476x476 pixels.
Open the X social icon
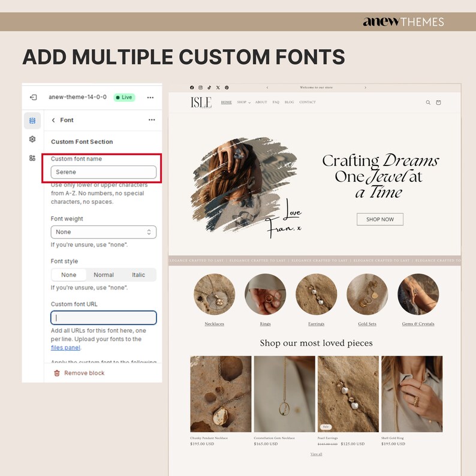[218, 88]
